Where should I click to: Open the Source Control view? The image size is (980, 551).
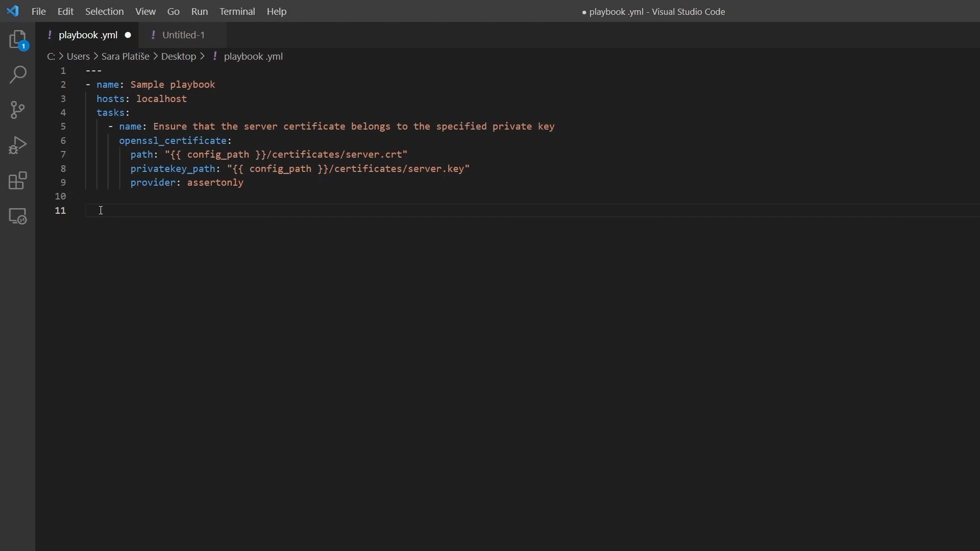[18, 111]
